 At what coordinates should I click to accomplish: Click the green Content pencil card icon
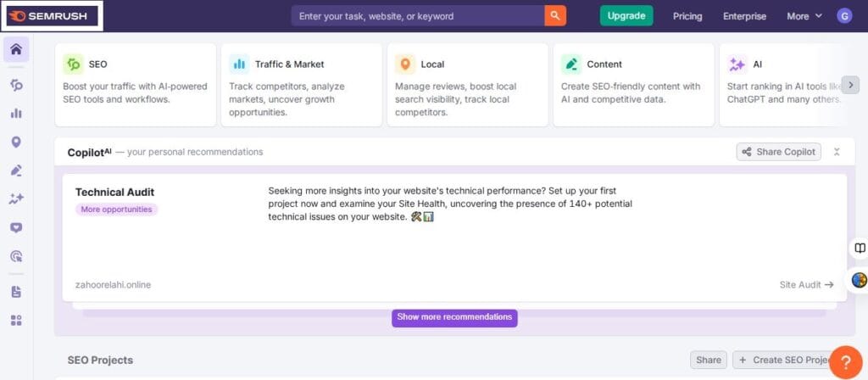coord(571,64)
